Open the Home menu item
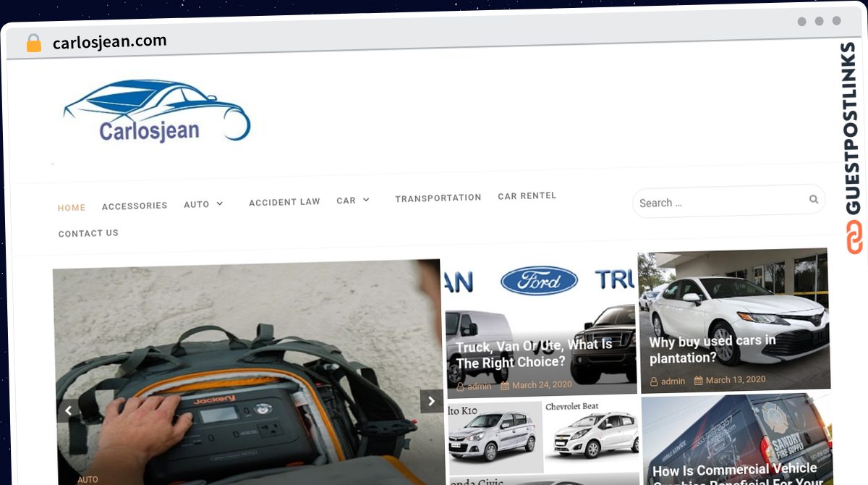 (72, 208)
